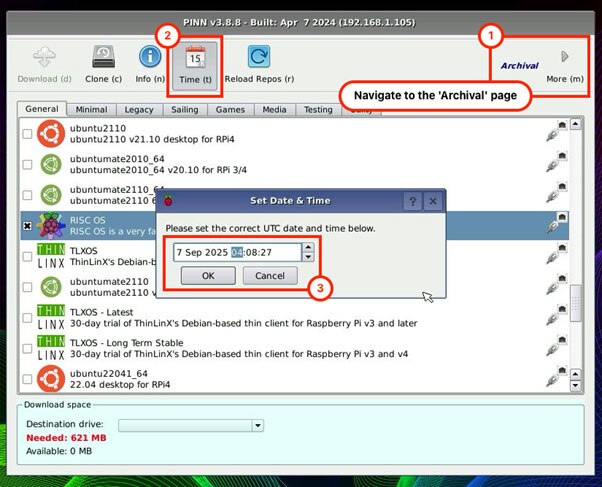Check the TLXOS checkbox
Image resolution: width=602 pixels, height=487 pixels.
27,257
